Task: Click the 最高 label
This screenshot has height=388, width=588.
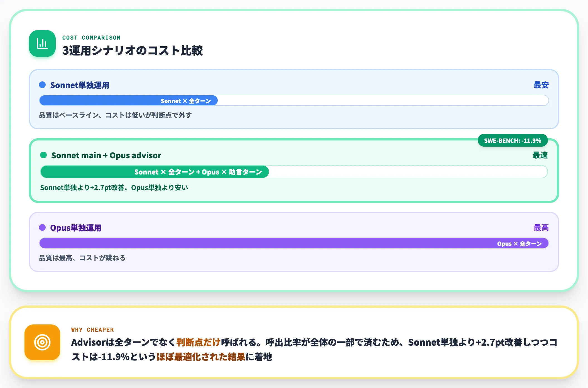Action: [x=541, y=228]
